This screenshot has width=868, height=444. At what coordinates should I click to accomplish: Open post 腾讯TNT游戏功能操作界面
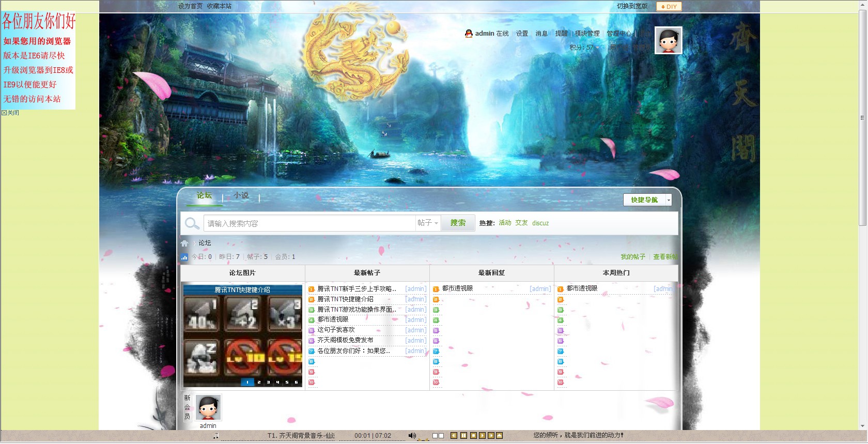coord(357,310)
